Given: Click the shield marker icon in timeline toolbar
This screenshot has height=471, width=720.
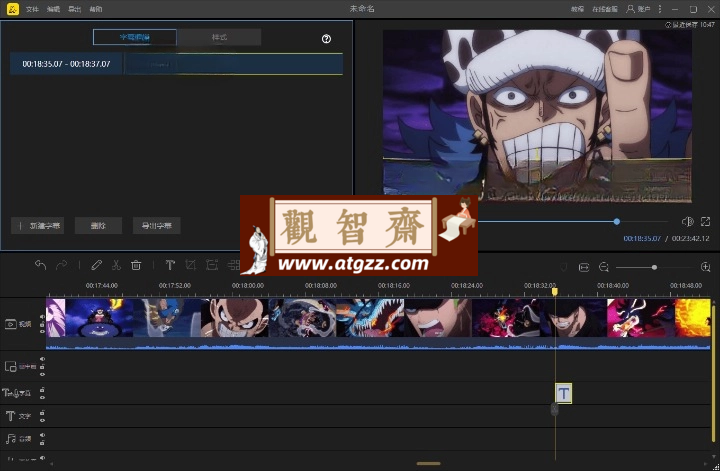Looking at the screenshot, I should point(564,267).
